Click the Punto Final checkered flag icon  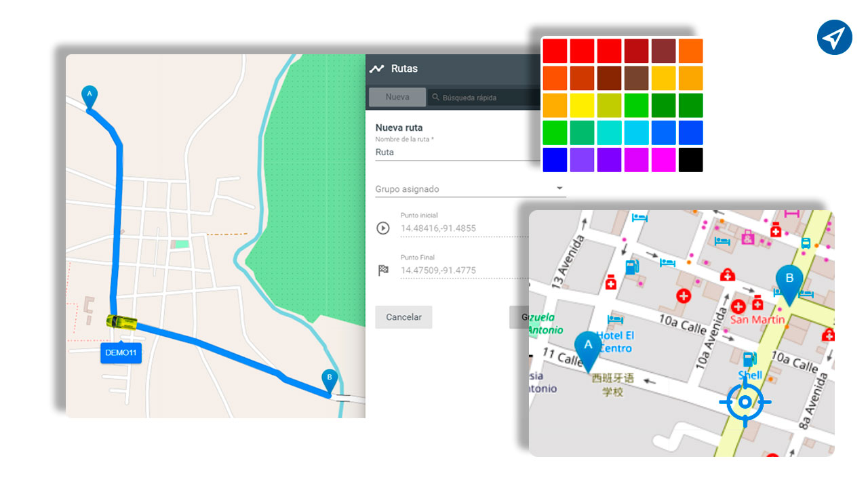click(x=383, y=270)
